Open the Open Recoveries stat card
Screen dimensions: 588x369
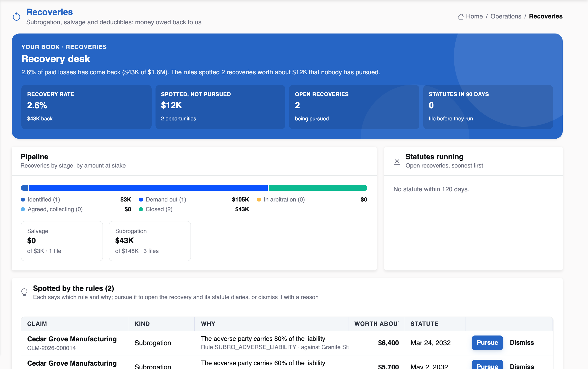click(354, 107)
